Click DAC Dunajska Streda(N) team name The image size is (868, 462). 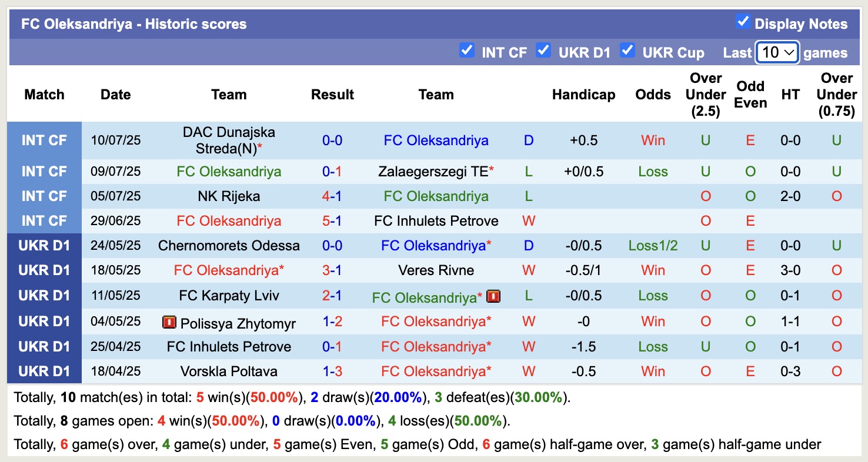click(x=229, y=140)
